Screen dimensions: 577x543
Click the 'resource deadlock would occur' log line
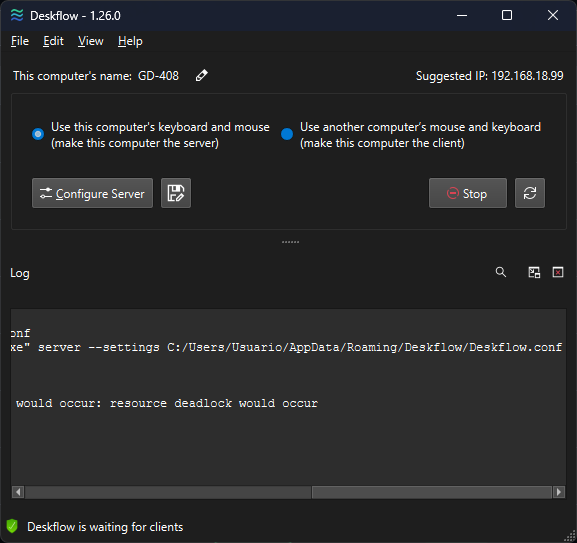point(167,403)
